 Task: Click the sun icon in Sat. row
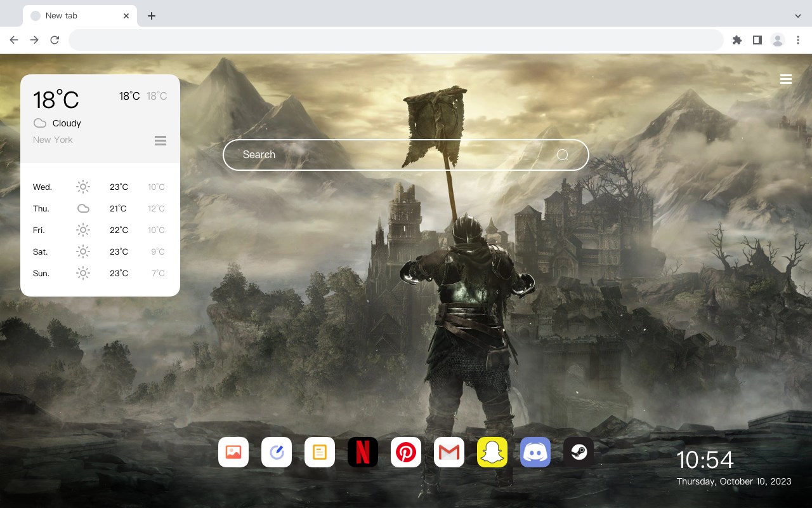click(83, 251)
